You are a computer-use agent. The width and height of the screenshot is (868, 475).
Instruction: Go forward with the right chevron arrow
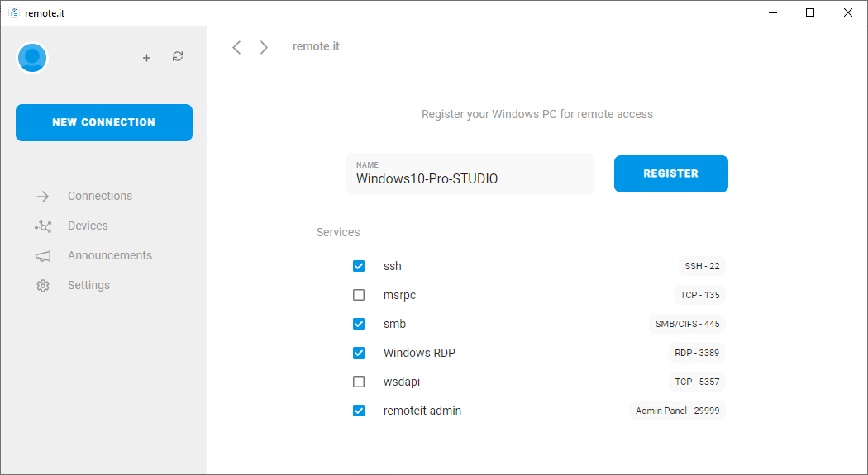tap(264, 48)
